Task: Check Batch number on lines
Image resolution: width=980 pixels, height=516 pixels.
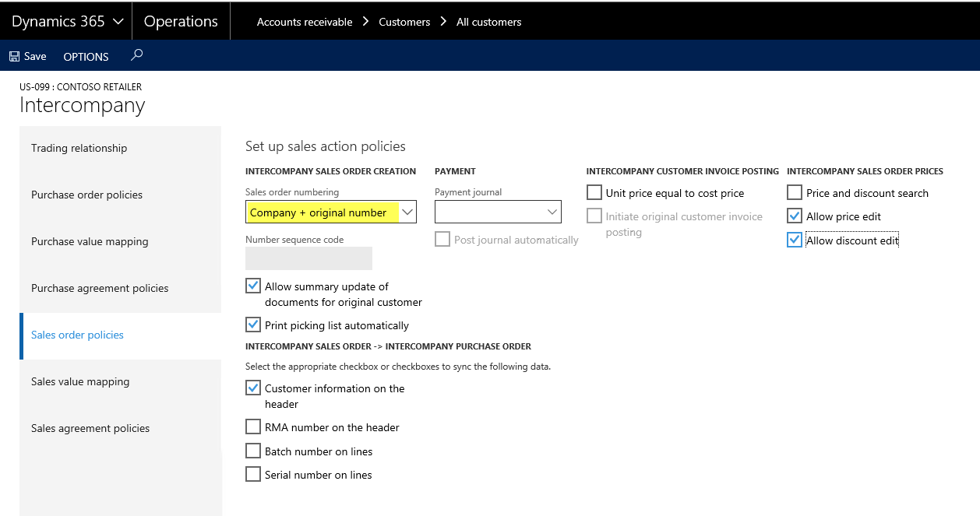Action: coord(253,451)
